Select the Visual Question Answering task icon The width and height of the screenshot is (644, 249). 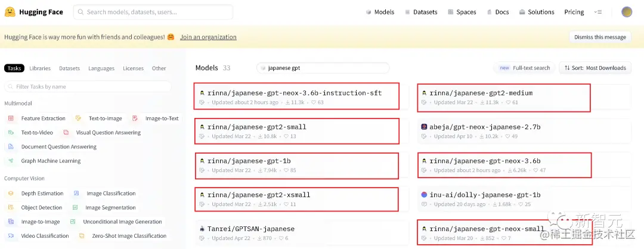tap(66, 132)
